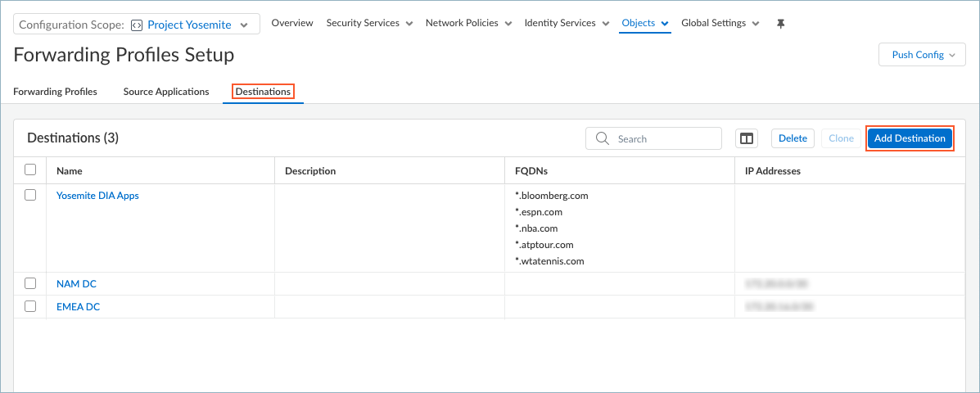Open the Yosemite DIA Apps destination link
Viewport: 980px width, 393px height.
tap(97, 196)
